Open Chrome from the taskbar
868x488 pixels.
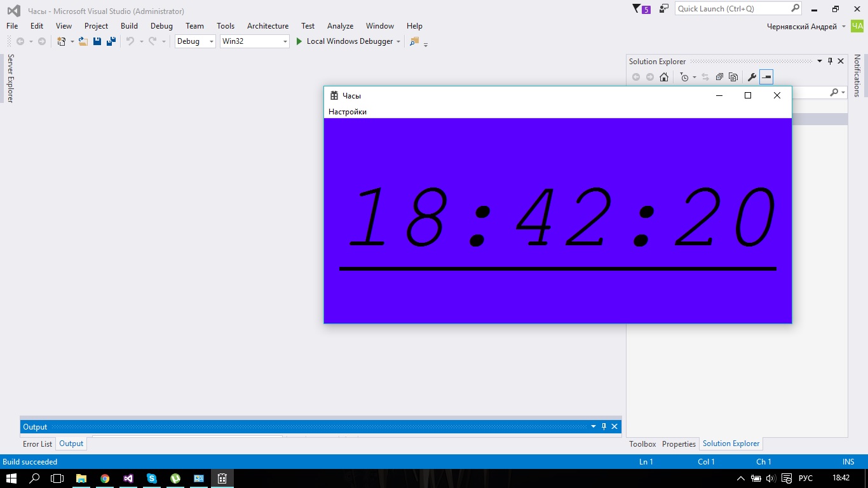[105, 478]
